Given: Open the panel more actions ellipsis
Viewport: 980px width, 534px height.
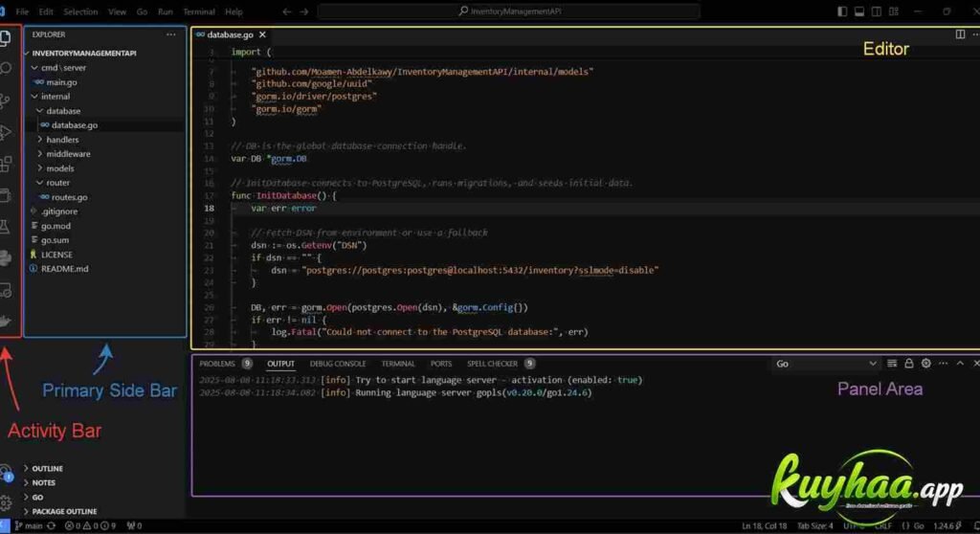Looking at the screenshot, I should point(943,364).
